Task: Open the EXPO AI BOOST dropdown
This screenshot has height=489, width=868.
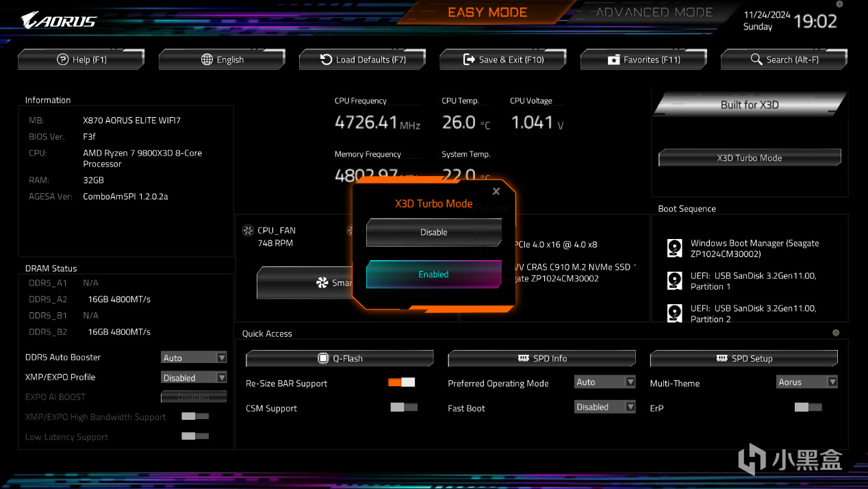Action: 194,397
